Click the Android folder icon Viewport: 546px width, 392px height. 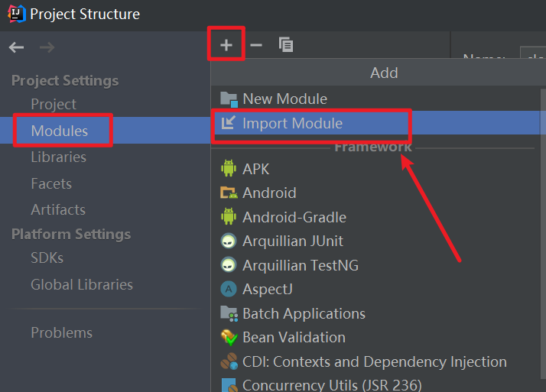[229, 193]
